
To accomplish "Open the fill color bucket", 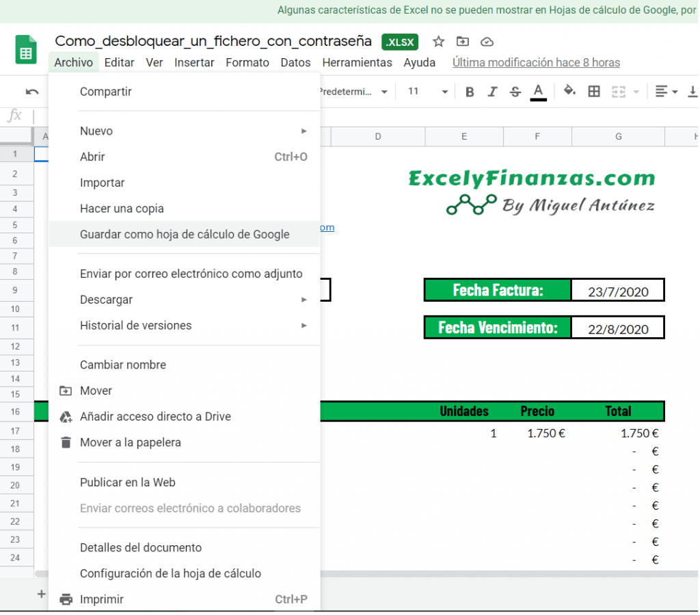I will pos(569,91).
